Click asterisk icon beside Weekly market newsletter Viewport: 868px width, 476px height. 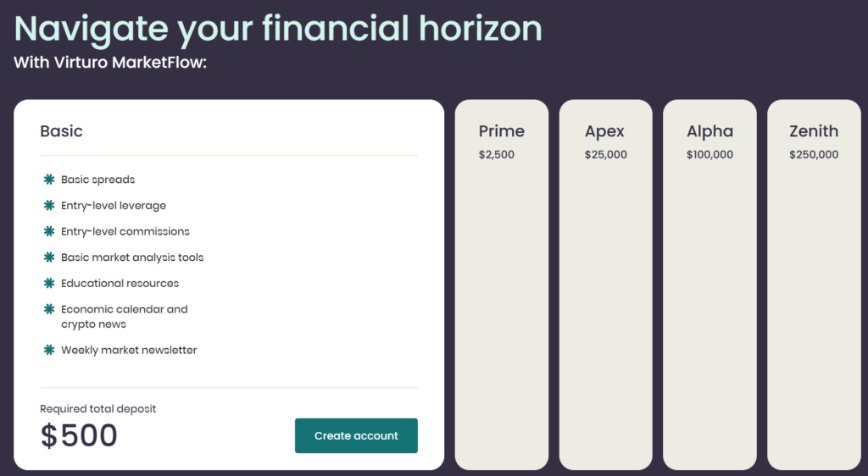pyautogui.click(x=48, y=350)
